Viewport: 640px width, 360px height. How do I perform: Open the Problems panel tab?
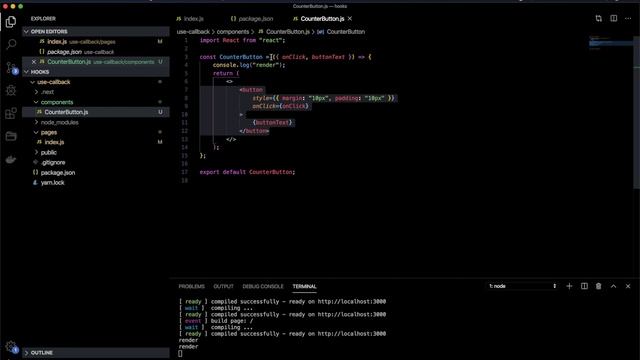tap(191, 287)
